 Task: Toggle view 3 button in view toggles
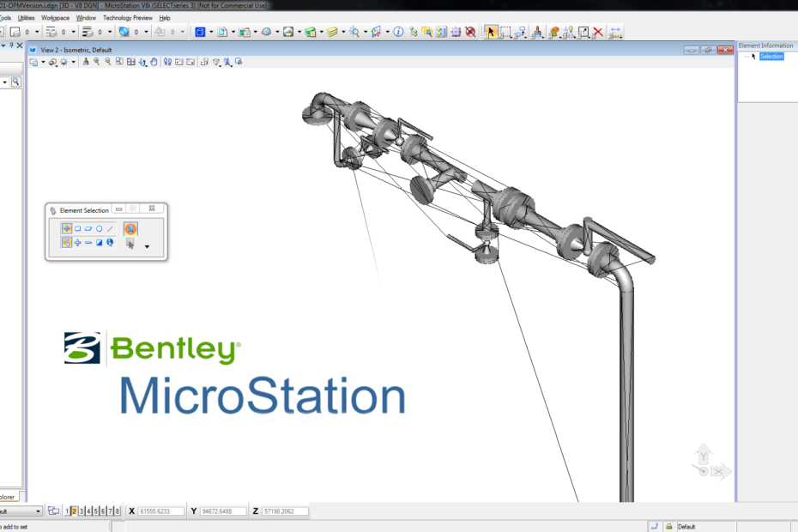82,511
